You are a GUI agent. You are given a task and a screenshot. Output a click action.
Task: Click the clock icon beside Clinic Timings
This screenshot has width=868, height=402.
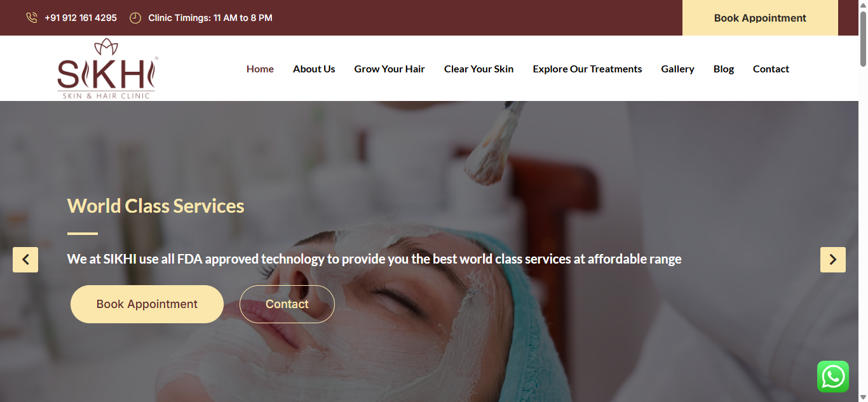coord(135,18)
